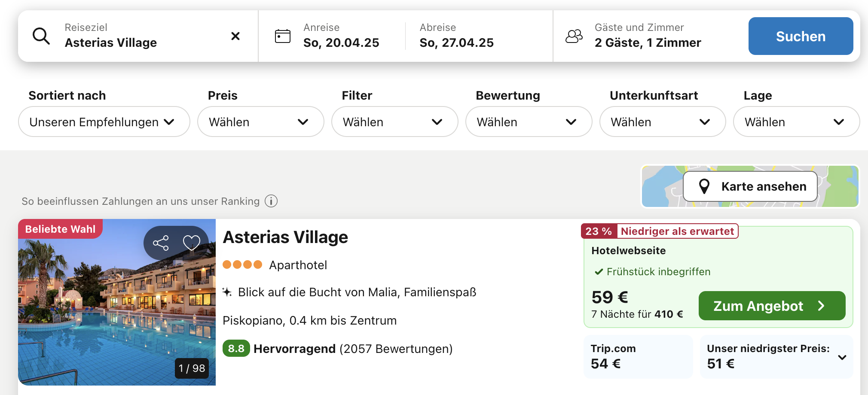
Task: Expand the Unterkunftsart dropdown
Action: click(662, 122)
